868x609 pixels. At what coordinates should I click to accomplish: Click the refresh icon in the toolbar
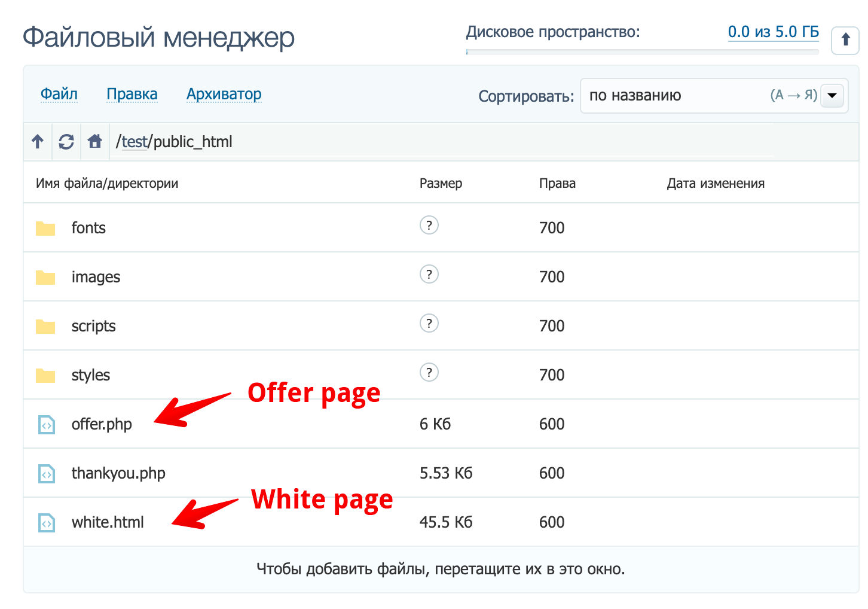(x=66, y=141)
